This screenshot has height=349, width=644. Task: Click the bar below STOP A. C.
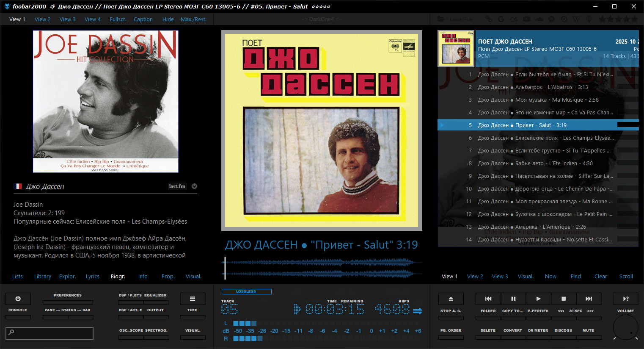[451, 317]
